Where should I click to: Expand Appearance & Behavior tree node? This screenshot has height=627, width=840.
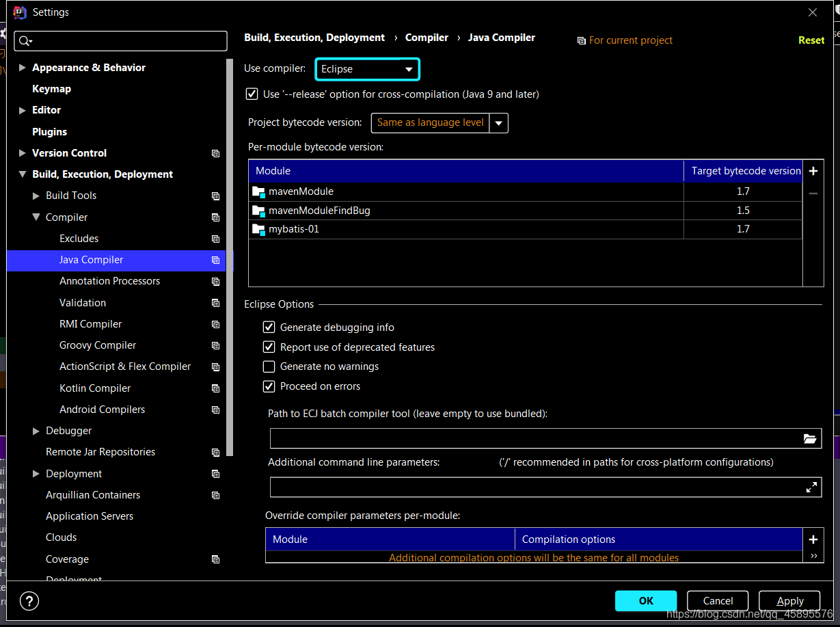click(x=23, y=68)
